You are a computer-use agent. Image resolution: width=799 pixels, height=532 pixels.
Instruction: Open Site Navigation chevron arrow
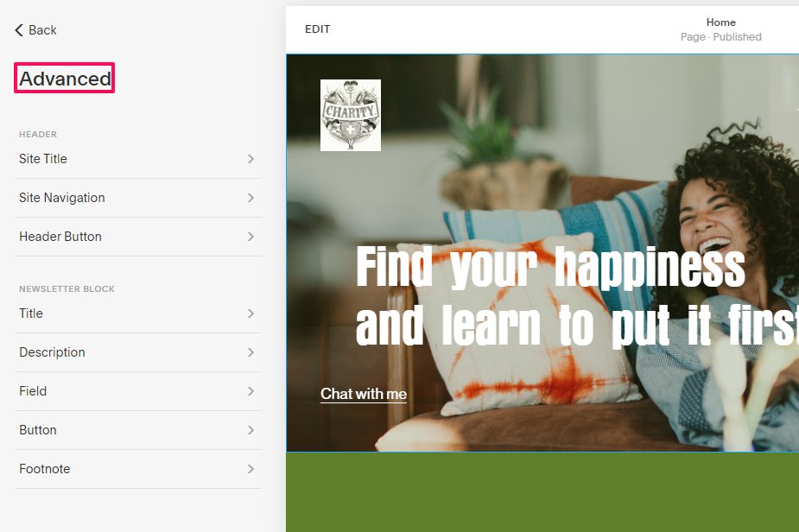click(250, 198)
